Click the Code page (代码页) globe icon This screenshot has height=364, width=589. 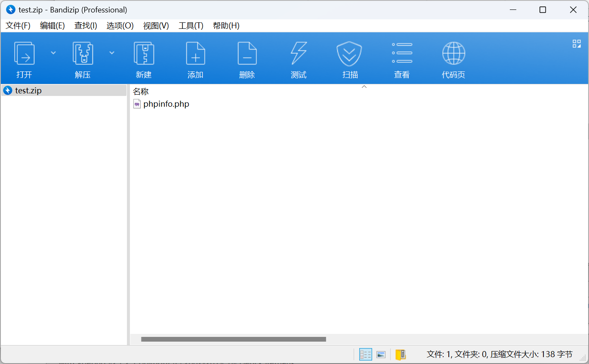[x=453, y=53]
